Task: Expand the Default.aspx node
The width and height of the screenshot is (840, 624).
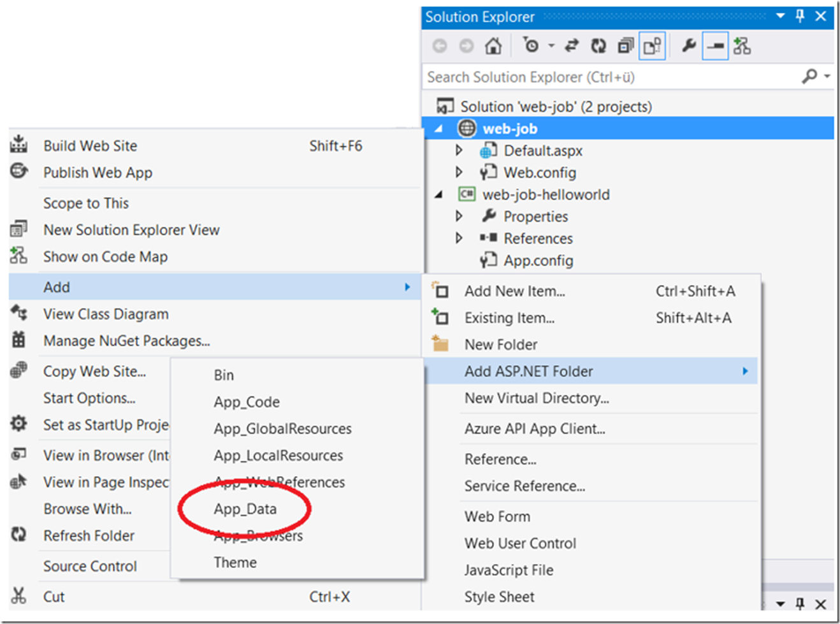Action: (459, 150)
